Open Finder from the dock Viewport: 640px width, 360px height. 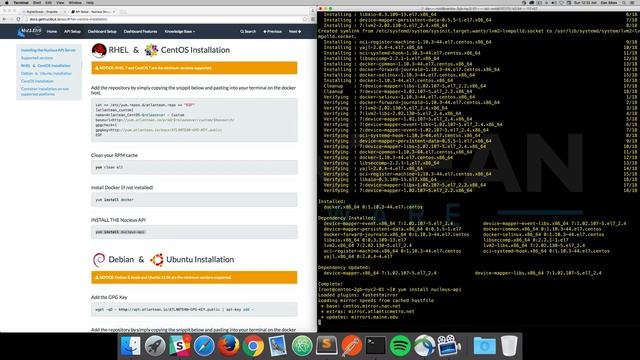(131, 346)
